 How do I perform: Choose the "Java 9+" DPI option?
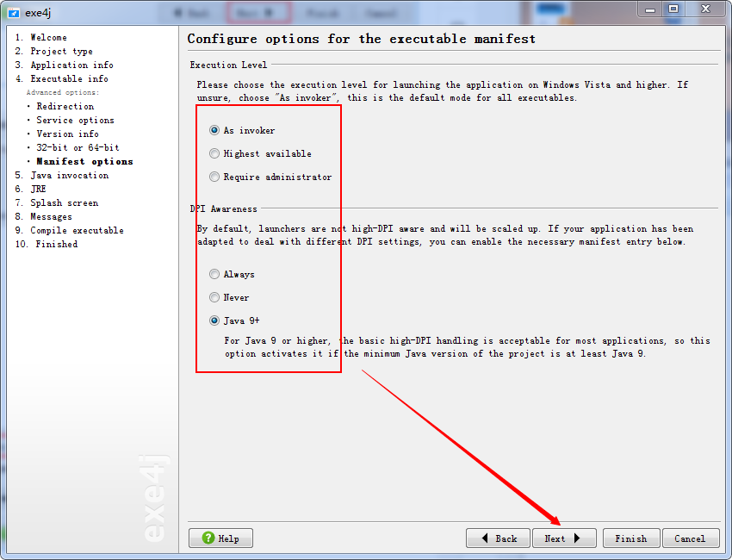213,320
